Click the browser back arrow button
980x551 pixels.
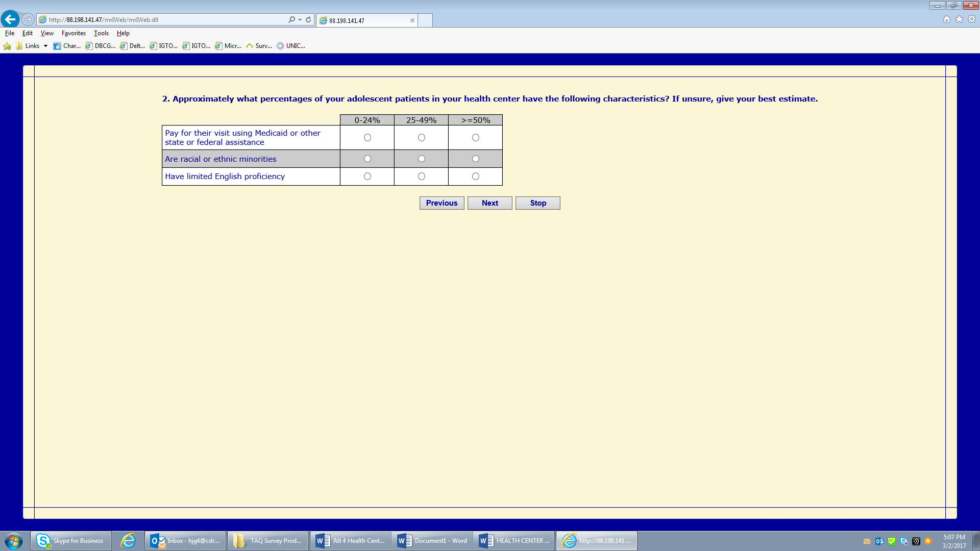point(10,19)
